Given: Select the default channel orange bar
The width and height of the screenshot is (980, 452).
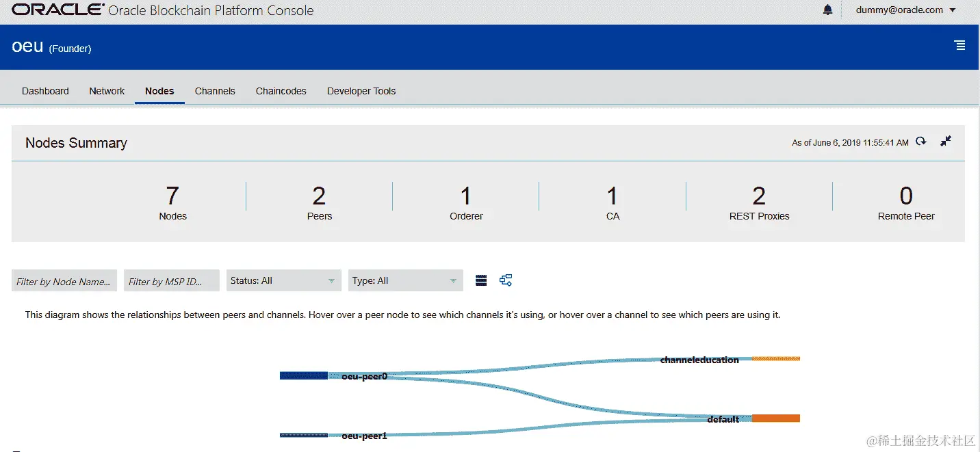Looking at the screenshot, I should 776,418.
